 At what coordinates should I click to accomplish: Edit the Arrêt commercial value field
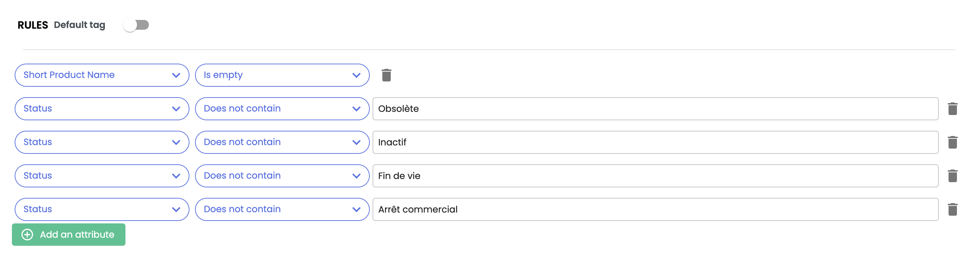coord(655,209)
